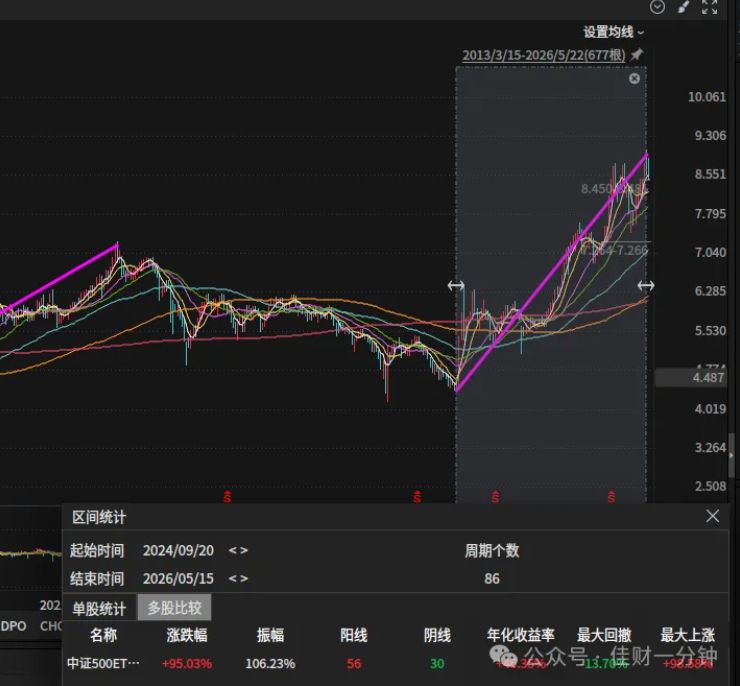Click the 涨跌幅 column header

coord(187,635)
